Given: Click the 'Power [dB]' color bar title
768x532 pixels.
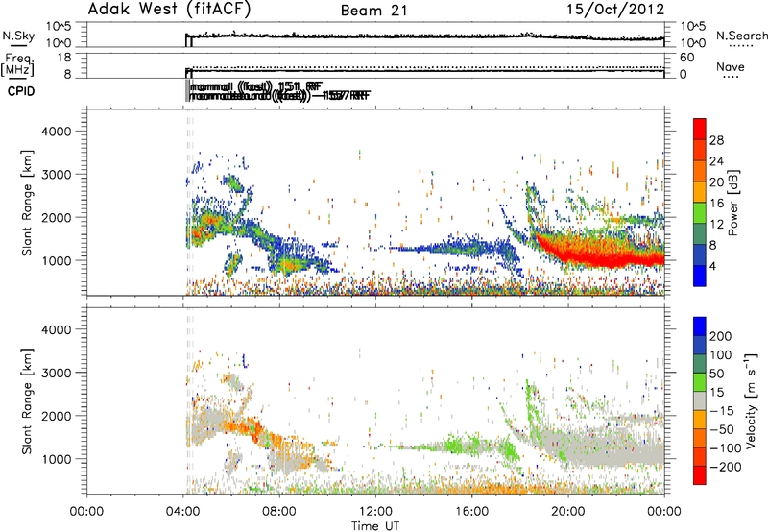Looking at the screenshot, I should pos(732,203).
